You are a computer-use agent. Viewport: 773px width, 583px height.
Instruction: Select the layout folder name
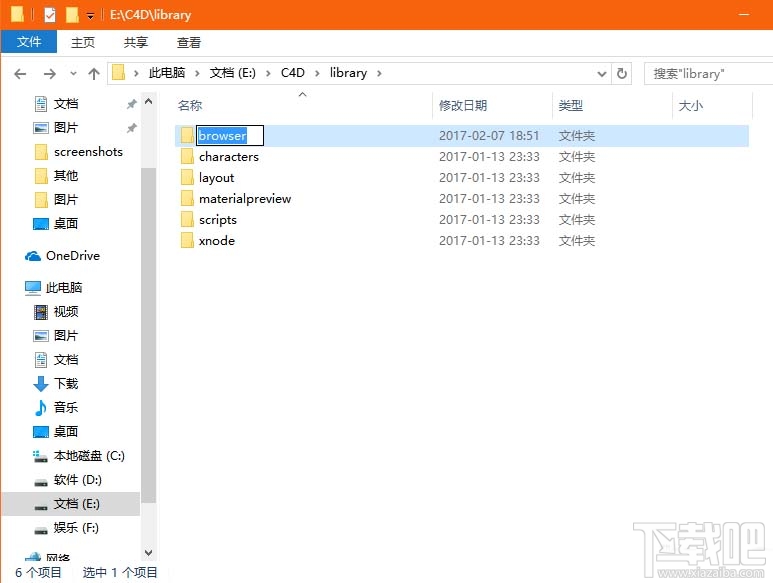pyautogui.click(x=216, y=178)
